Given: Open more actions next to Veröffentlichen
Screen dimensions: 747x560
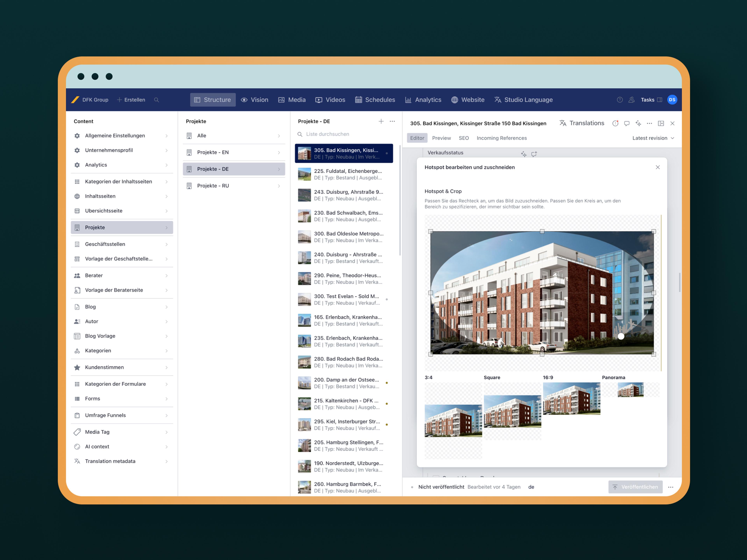Looking at the screenshot, I should pyautogui.click(x=671, y=487).
